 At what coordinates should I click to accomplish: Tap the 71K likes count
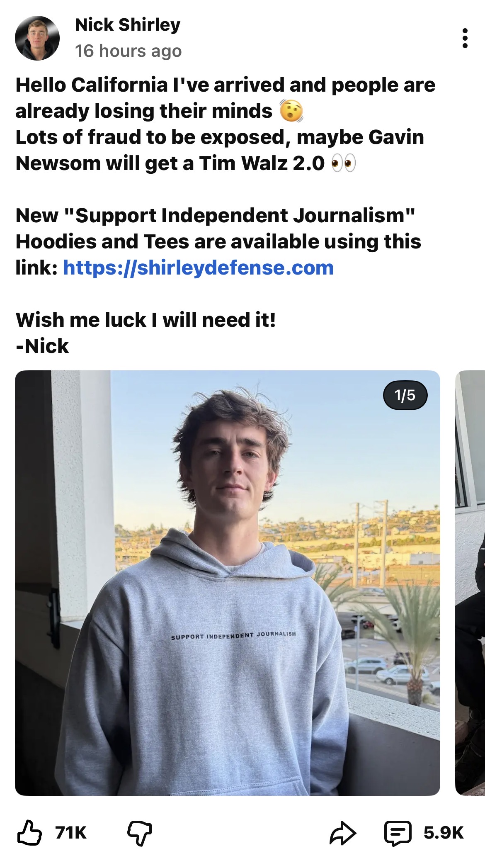click(71, 833)
